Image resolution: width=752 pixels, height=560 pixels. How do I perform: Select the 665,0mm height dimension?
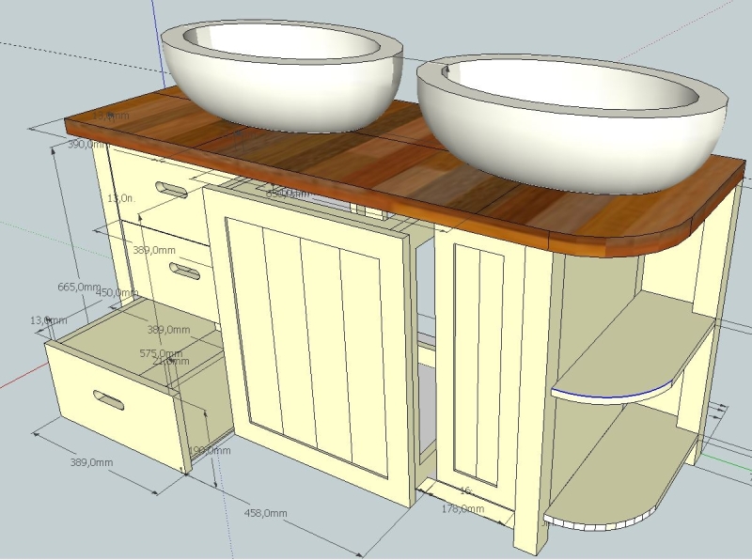click(x=78, y=287)
